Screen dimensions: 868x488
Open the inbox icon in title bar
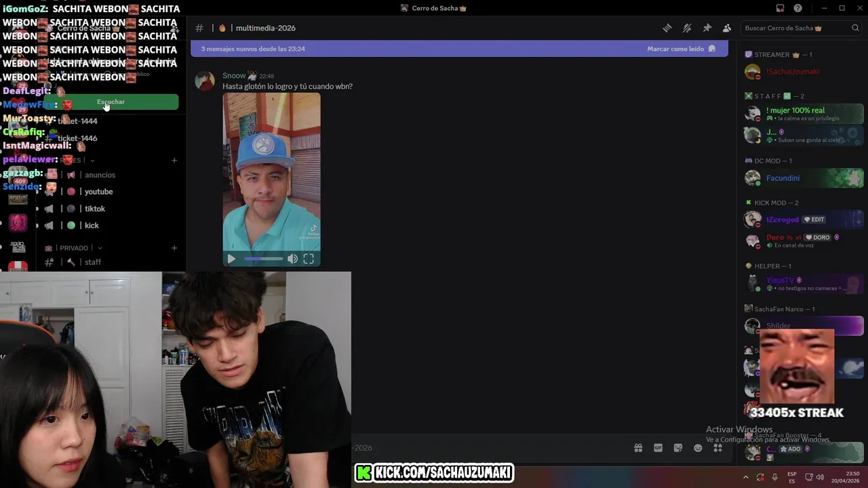[780, 8]
